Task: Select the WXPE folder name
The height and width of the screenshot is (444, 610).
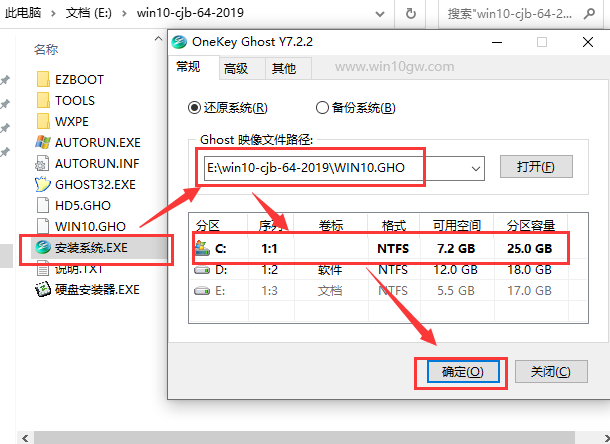Action: [x=72, y=122]
